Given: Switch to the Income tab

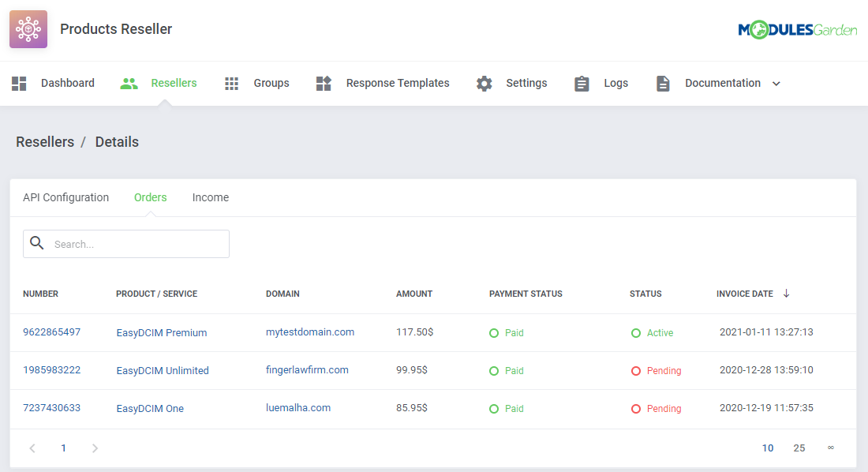Looking at the screenshot, I should pyautogui.click(x=211, y=197).
